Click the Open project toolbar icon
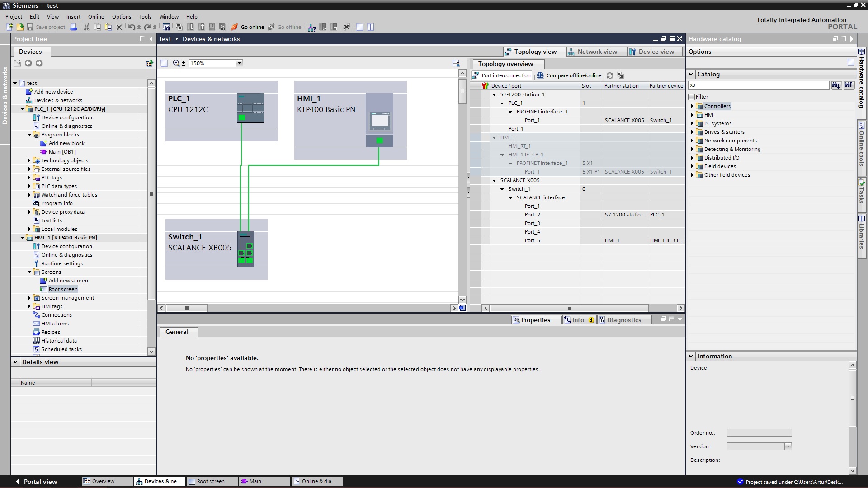This screenshot has height=488, width=868. 20,27
